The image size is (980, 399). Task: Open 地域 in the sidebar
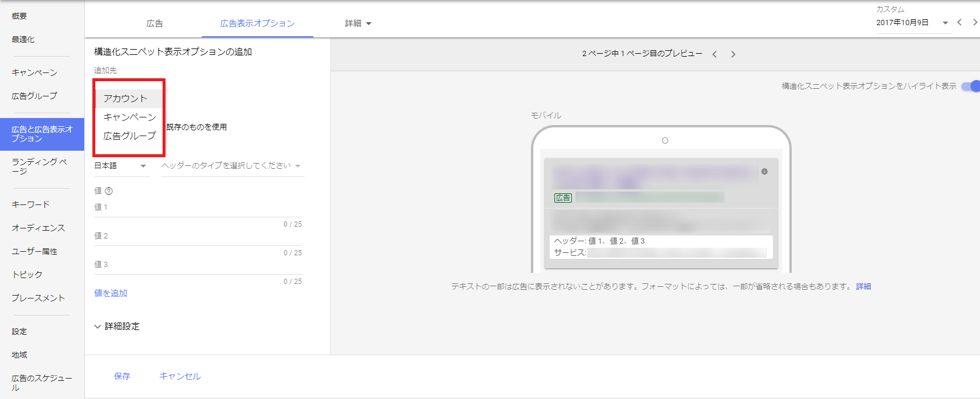pos(19,355)
